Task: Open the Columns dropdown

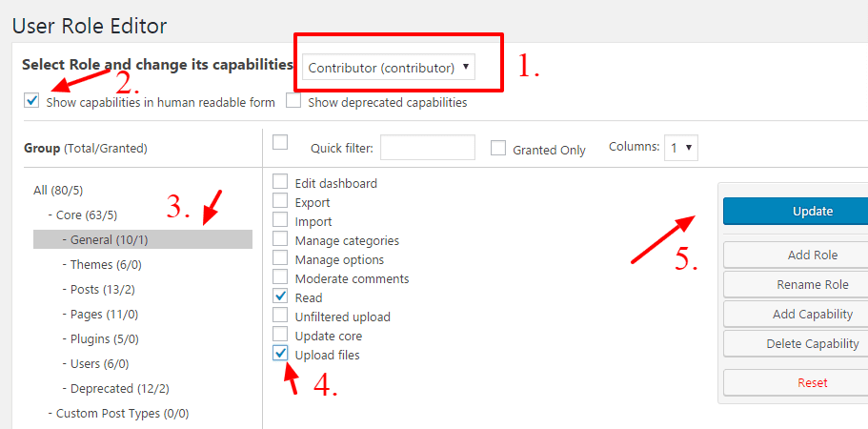Action: 681,147
